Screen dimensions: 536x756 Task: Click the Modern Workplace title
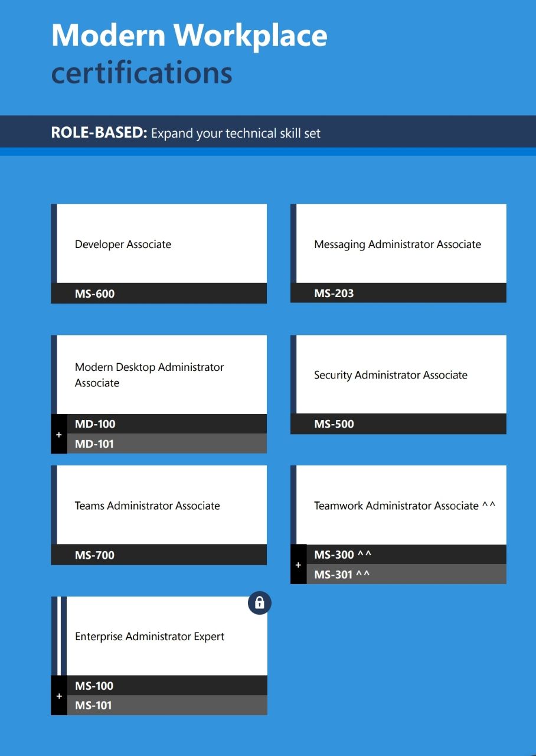pos(189,35)
